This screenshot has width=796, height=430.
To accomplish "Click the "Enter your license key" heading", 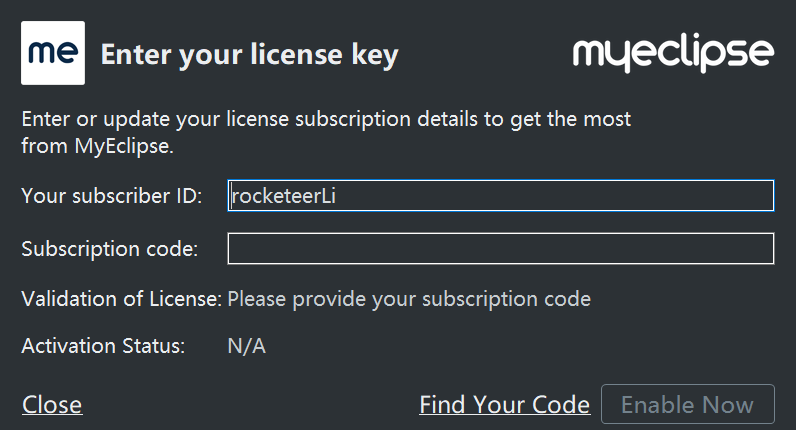I will click(x=250, y=55).
